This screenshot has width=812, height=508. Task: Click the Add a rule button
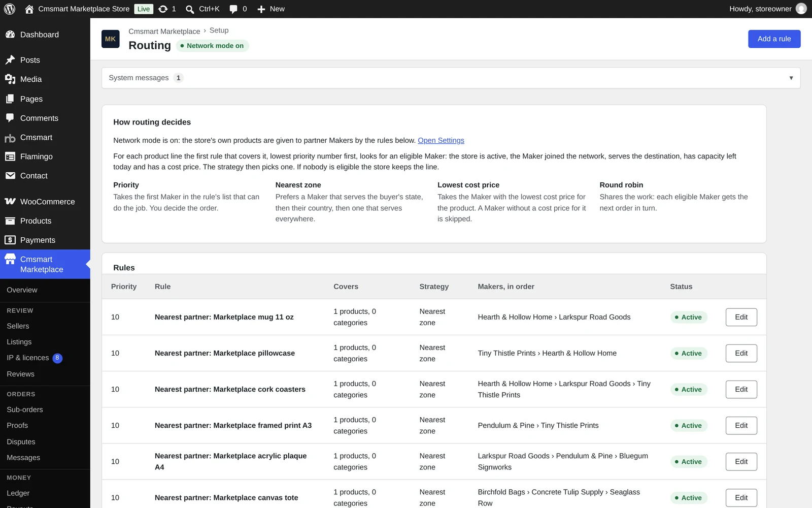(774, 39)
